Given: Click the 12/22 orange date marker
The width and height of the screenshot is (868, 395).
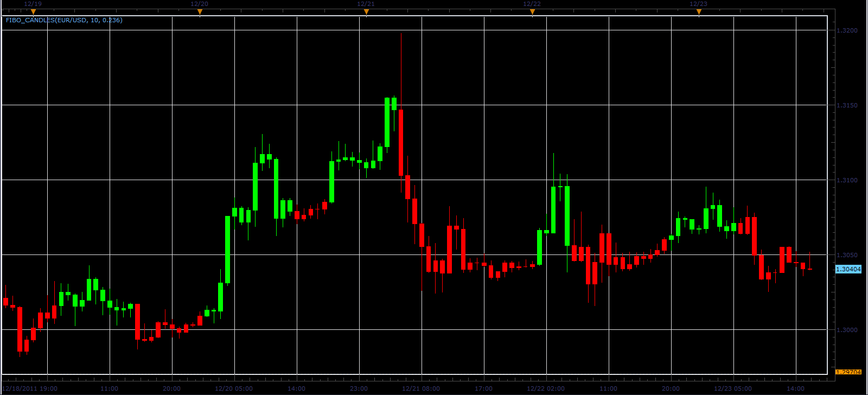Looking at the screenshot, I should click(x=532, y=11).
